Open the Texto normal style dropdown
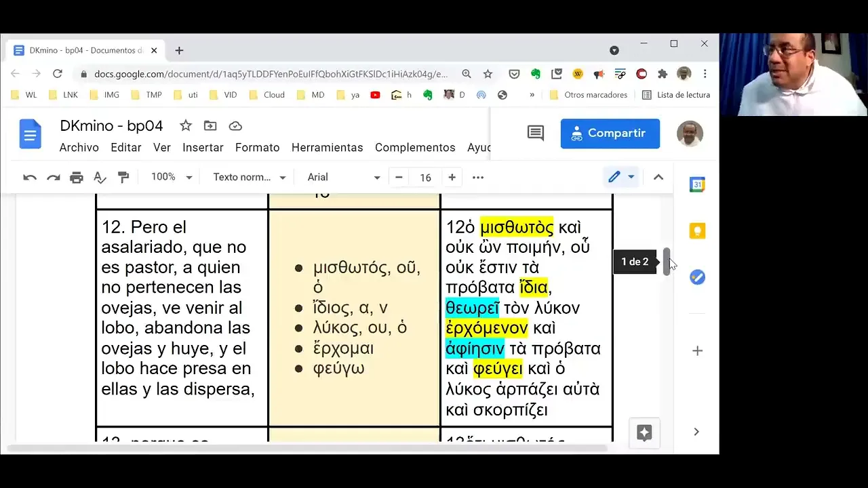The height and width of the screenshot is (488, 868). [250, 177]
